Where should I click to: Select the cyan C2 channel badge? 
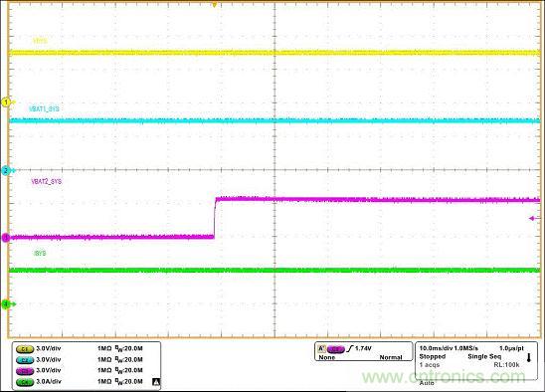point(25,360)
